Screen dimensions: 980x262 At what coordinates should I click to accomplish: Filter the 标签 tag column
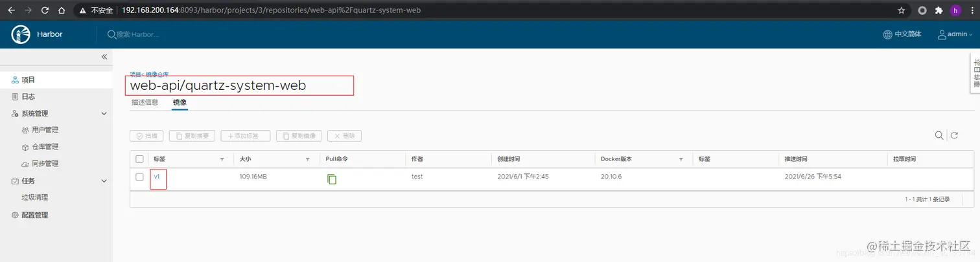pos(222,159)
